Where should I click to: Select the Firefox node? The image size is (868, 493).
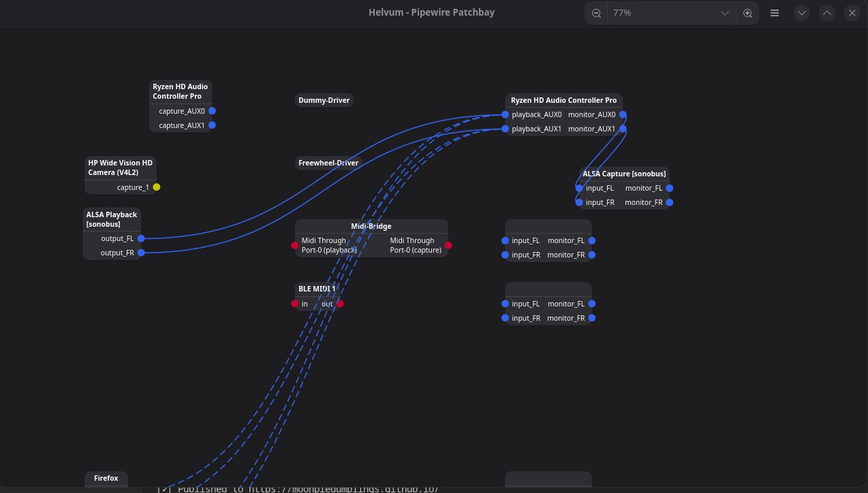coord(106,478)
